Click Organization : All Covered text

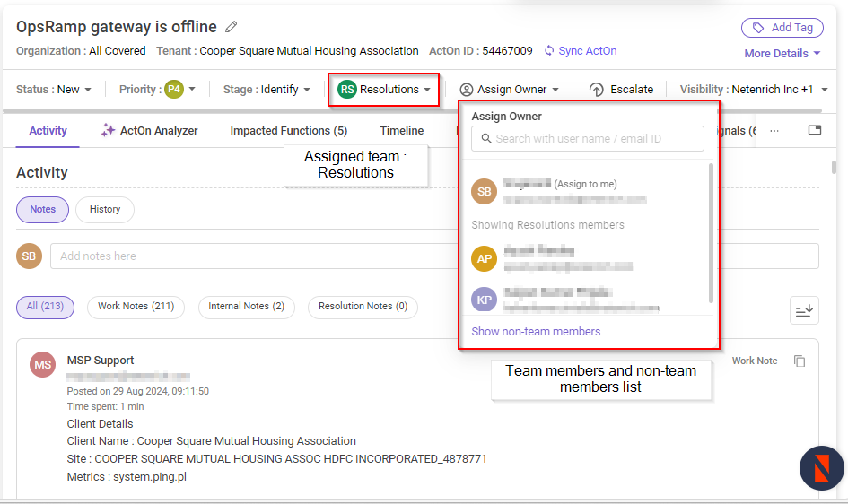(x=81, y=51)
